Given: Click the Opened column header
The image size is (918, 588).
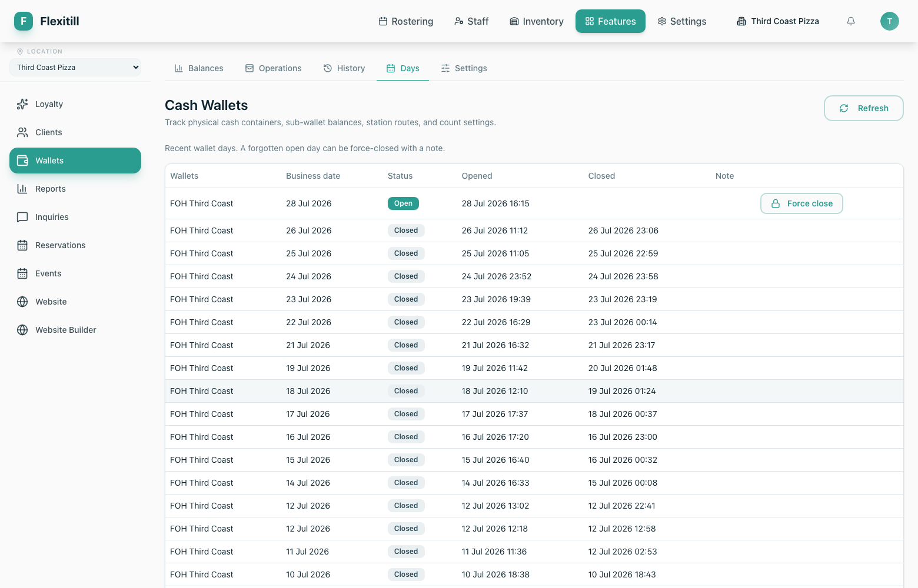Looking at the screenshot, I should [477, 176].
